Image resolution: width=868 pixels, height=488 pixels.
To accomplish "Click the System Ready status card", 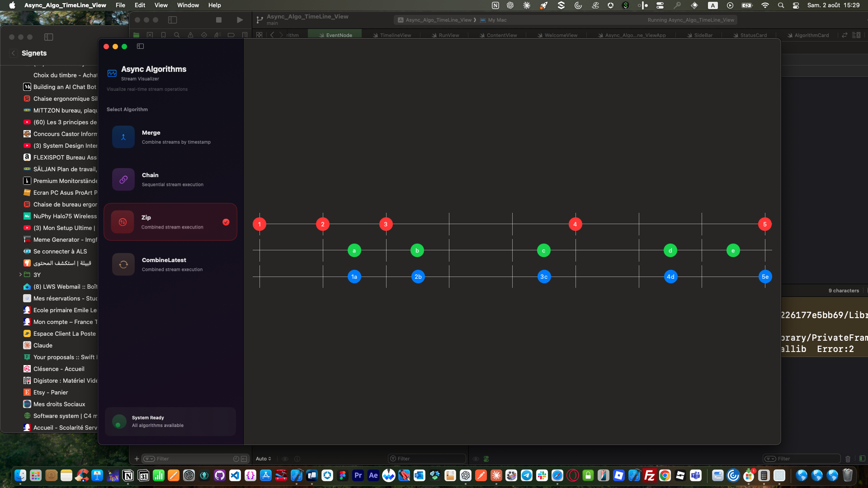I will (x=170, y=421).
